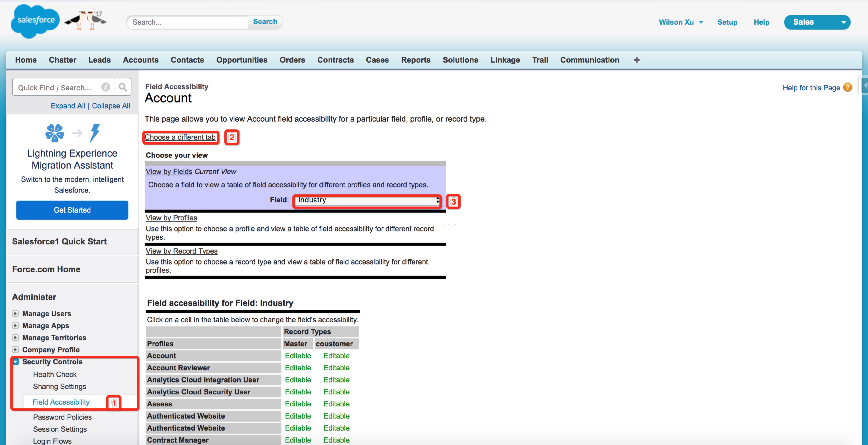Open the Sales app switcher dropdown
Image resolution: width=868 pixels, height=445 pixels.
tap(817, 22)
